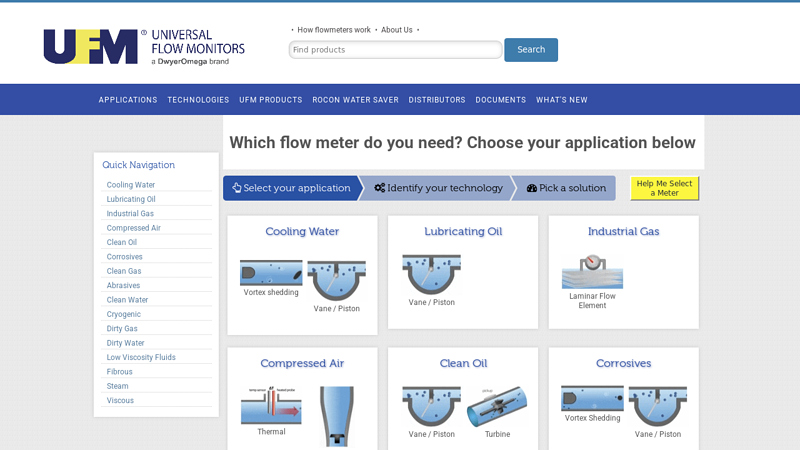Click Compressed Air in Quick Navigation
The width and height of the screenshot is (800, 450).
(x=134, y=228)
